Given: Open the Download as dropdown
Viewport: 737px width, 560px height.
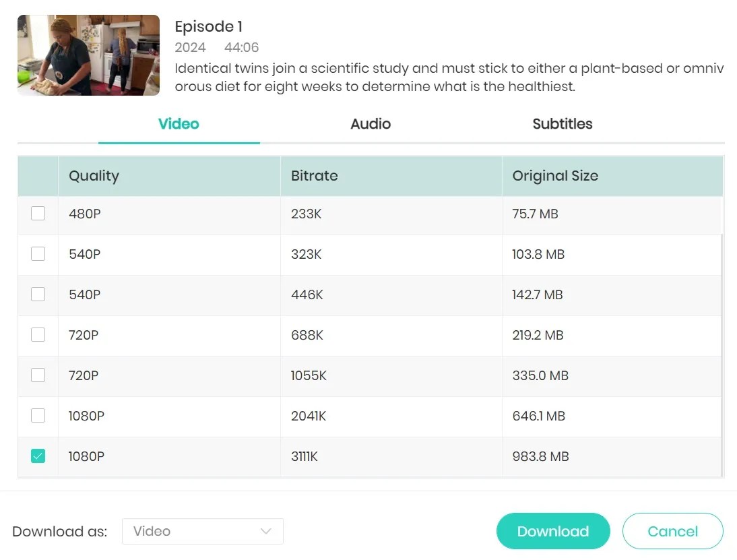Looking at the screenshot, I should pyautogui.click(x=202, y=531).
